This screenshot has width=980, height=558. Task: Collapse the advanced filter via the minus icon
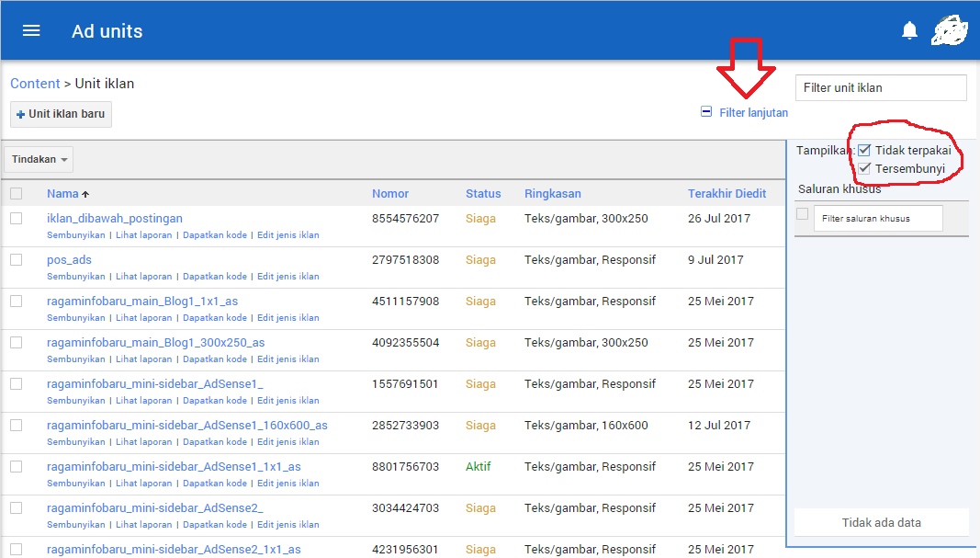coord(705,111)
